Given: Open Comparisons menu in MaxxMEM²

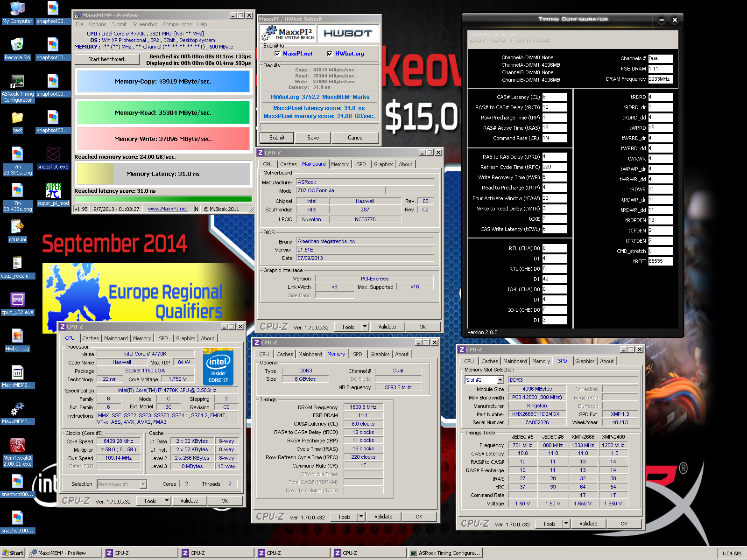Looking at the screenshot, I should 177,24.
